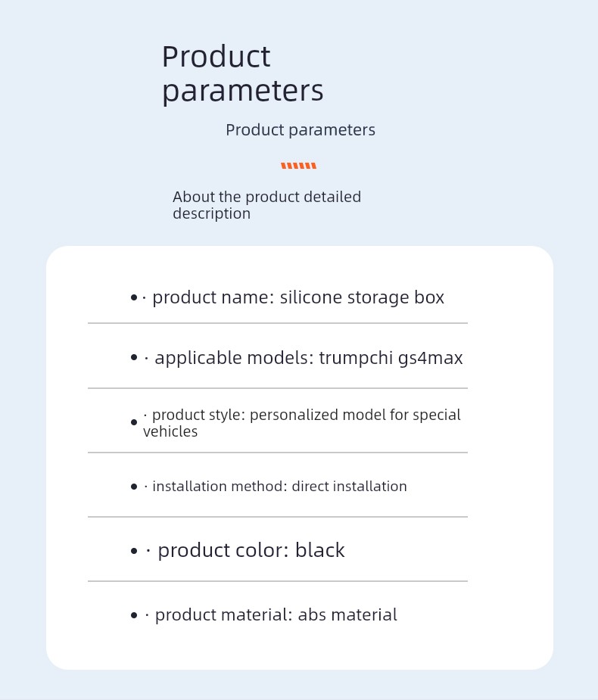This screenshot has height=700, width=598.
Task: Select the 'trumpchi gs4max' applicable models text
Action: click(391, 358)
